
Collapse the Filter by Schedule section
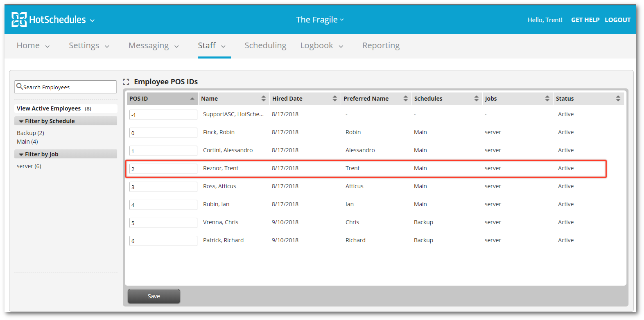click(66, 121)
